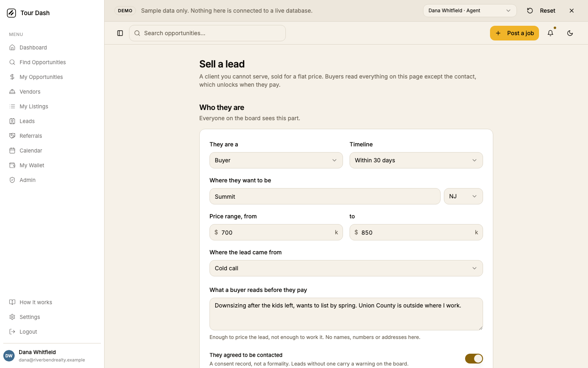This screenshot has width=588, height=368.
Task: Click the DEMO badge
Action: (x=125, y=11)
